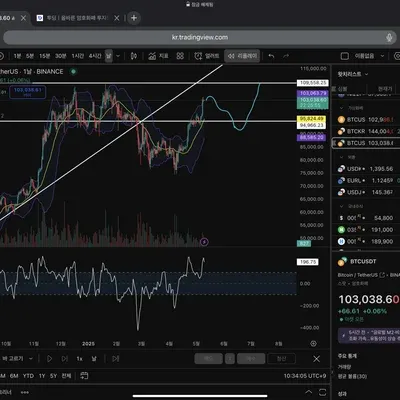Toggle the bar replay (리플레이) mode
The height and width of the screenshot is (400, 400).
click(242, 56)
